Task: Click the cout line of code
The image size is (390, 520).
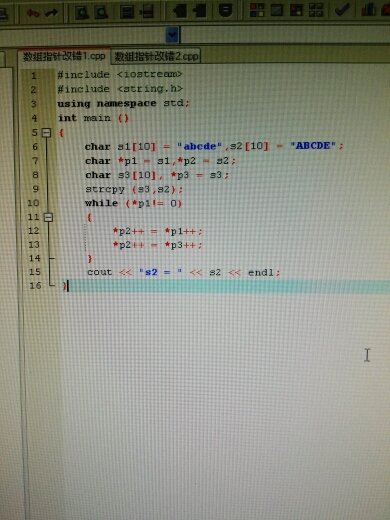Action: click(x=183, y=272)
